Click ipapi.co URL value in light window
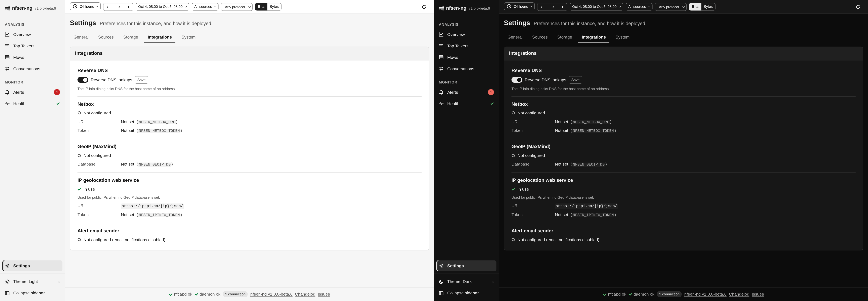 (152, 206)
